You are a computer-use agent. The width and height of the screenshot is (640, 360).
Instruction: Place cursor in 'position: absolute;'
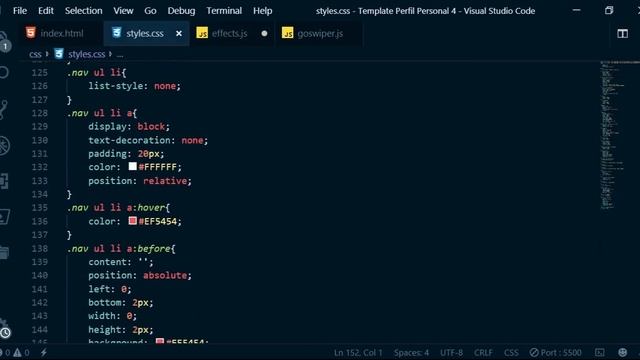[x=140, y=276]
